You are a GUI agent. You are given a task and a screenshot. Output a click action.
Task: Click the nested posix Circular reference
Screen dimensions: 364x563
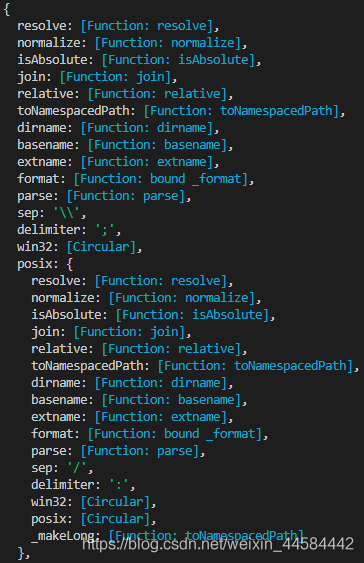(115, 519)
